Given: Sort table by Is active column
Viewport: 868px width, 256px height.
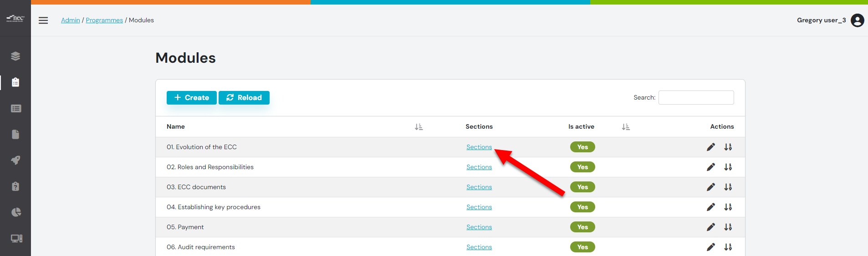Looking at the screenshot, I should (626, 127).
